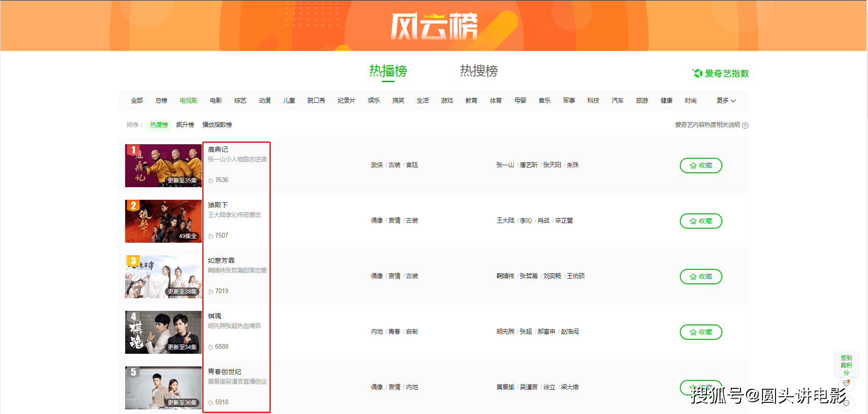Select the 动漫 category

tap(265, 100)
